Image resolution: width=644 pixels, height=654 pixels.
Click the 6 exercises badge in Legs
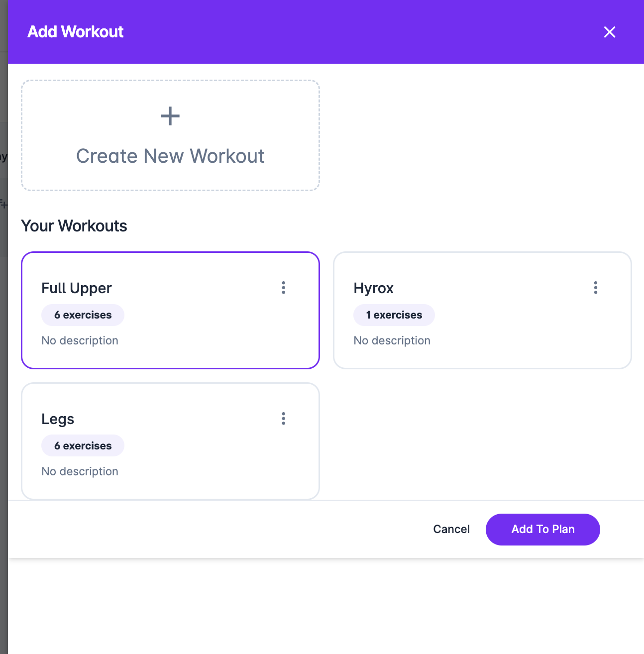tap(83, 446)
